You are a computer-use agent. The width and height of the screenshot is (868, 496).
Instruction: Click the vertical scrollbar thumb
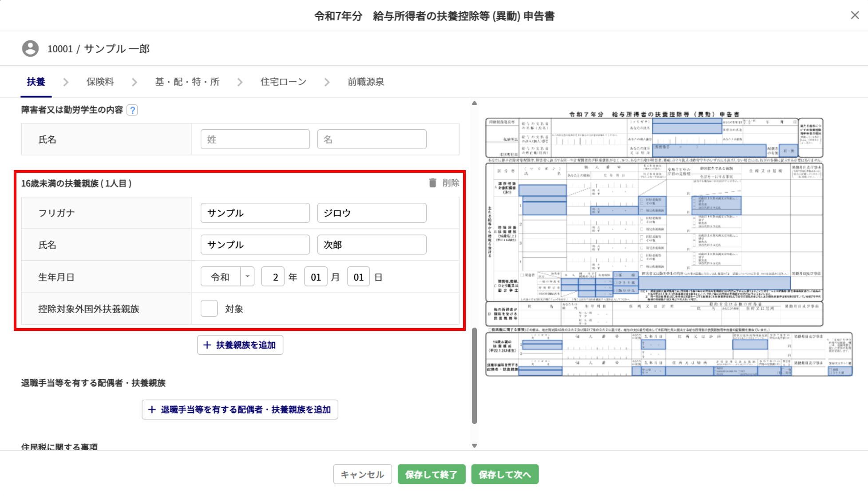click(474, 376)
